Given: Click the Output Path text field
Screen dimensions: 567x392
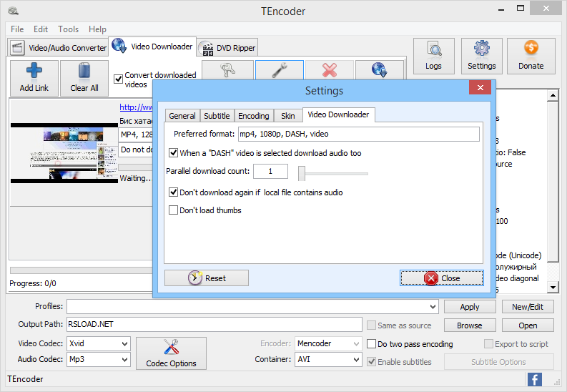Looking at the screenshot, I should (x=214, y=324).
